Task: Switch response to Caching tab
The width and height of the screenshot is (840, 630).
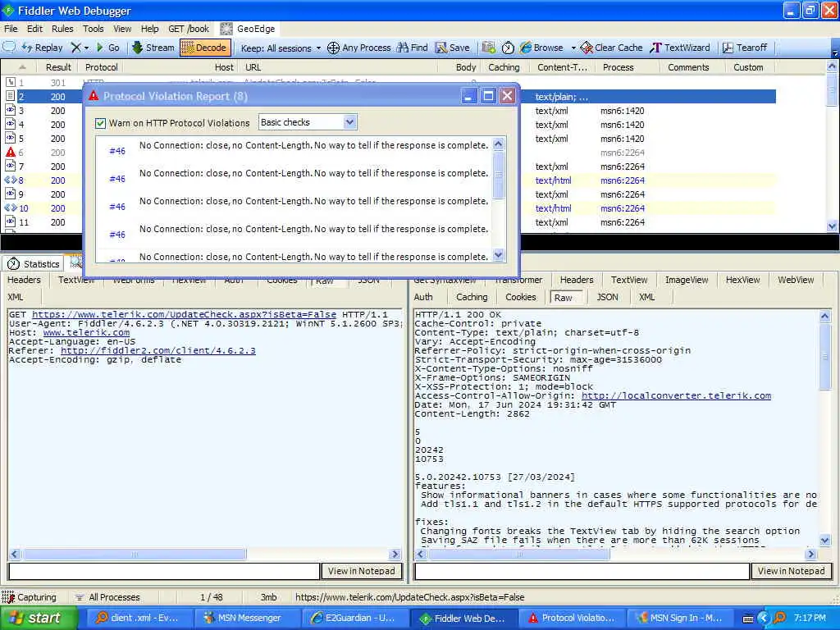Action: pyautogui.click(x=472, y=297)
